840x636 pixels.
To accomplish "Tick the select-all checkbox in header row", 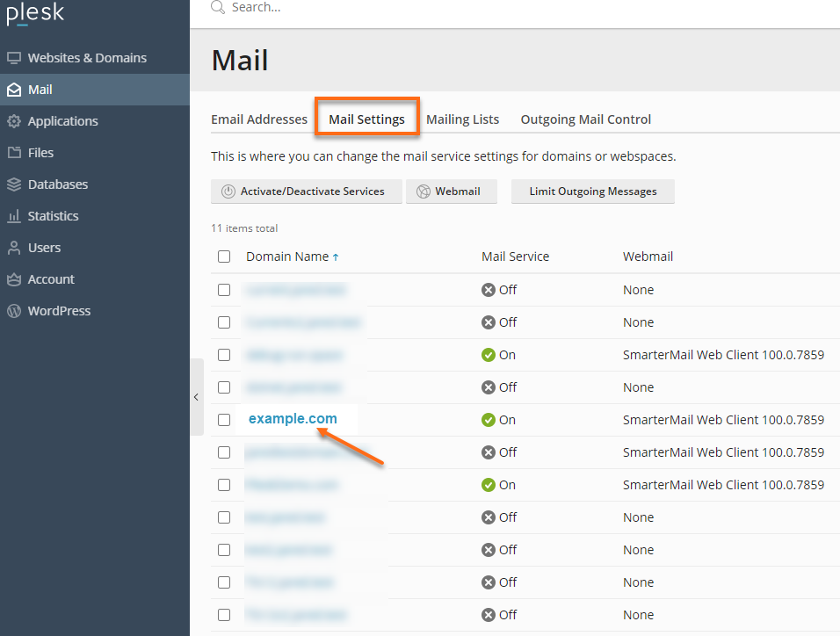I will (x=224, y=256).
